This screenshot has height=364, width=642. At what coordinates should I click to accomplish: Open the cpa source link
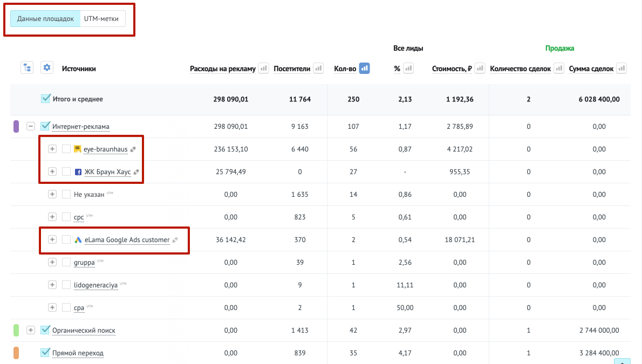79,308
